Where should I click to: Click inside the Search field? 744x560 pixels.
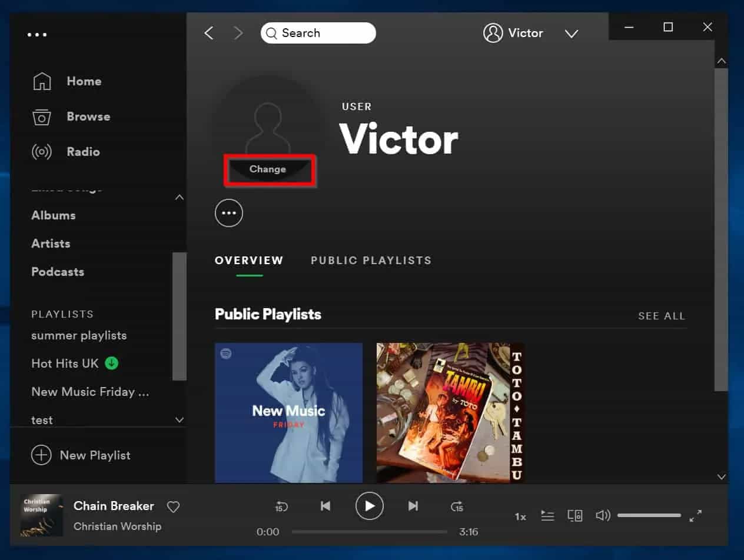coord(318,33)
